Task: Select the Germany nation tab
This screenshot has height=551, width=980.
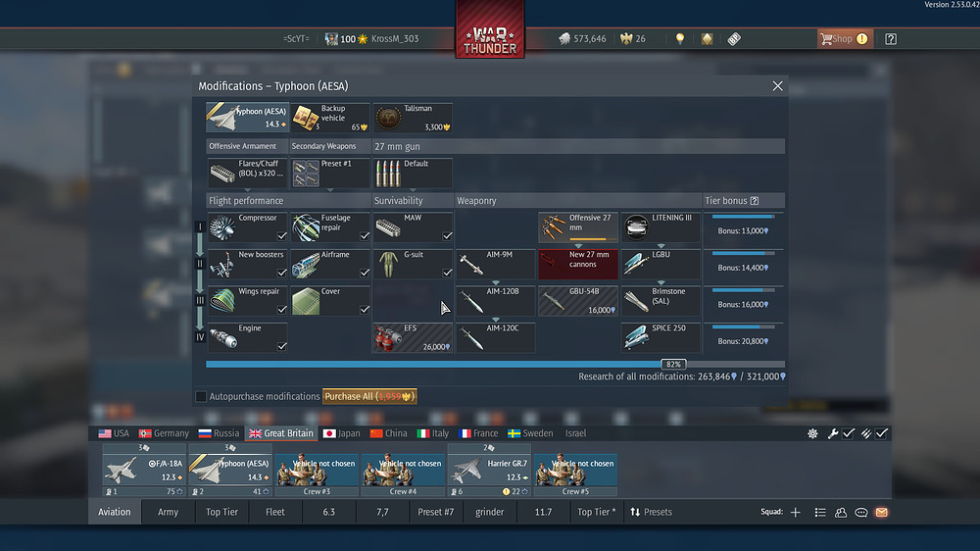Action: (164, 433)
